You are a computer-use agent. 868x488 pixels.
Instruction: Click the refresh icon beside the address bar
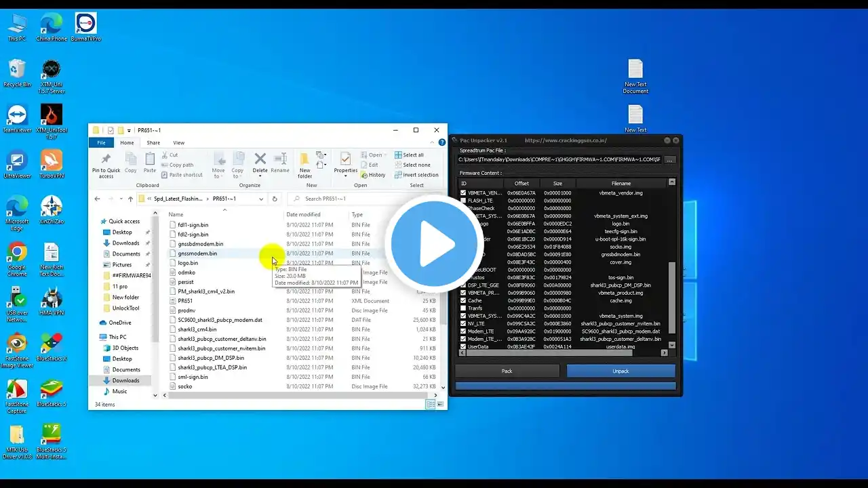point(275,199)
